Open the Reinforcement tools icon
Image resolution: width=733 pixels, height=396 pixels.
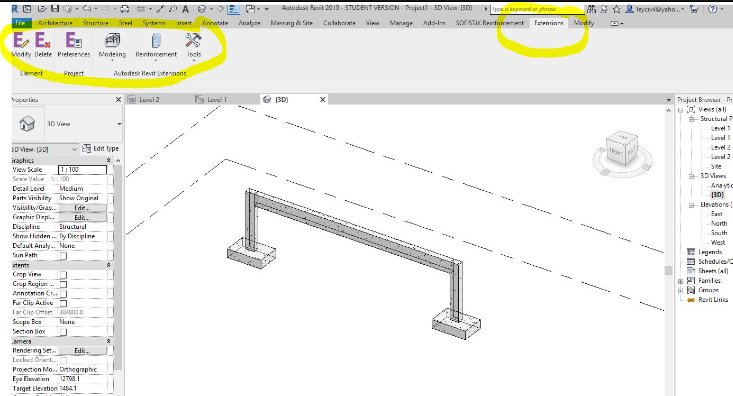(156, 41)
